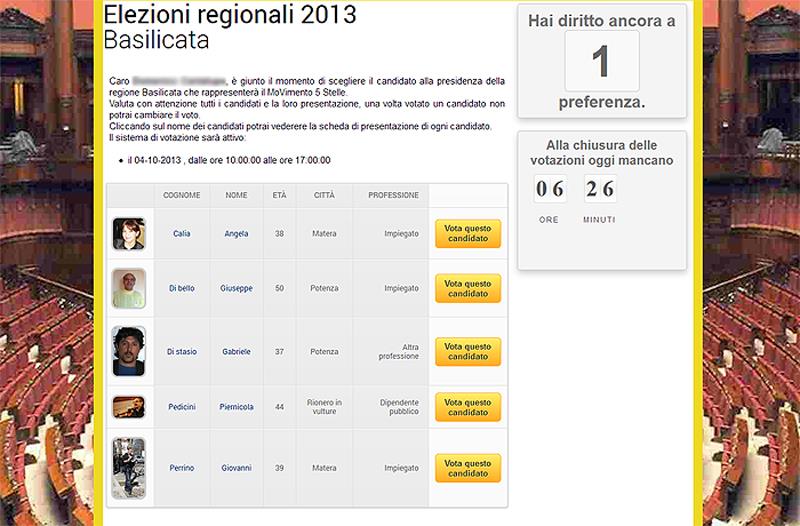The width and height of the screenshot is (800, 526).
Task: Open the Di bello surname link
Action: point(181,289)
